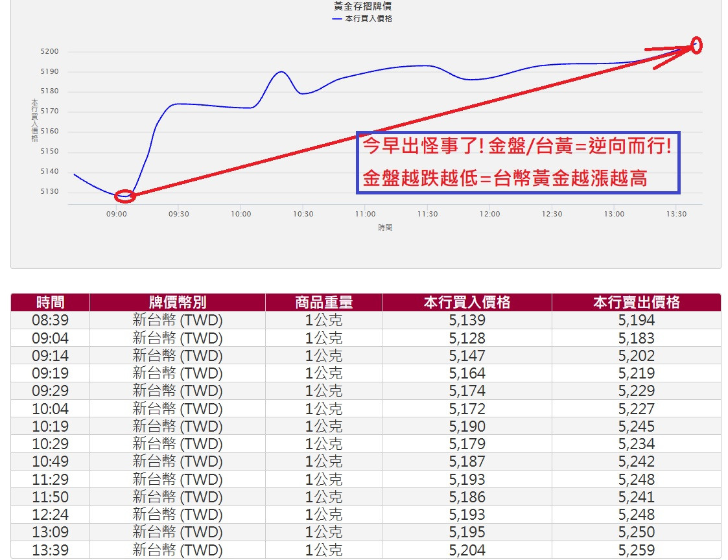Screen dimensions: 728x560
Task: Select the 09:29 time cell
Action: click(50, 391)
